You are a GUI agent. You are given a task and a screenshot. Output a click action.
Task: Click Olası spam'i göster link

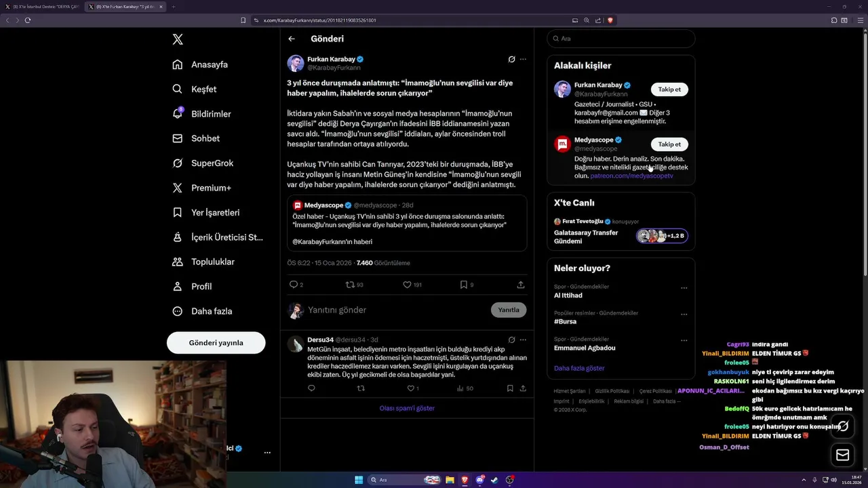pyautogui.click(x=407, y=408)
